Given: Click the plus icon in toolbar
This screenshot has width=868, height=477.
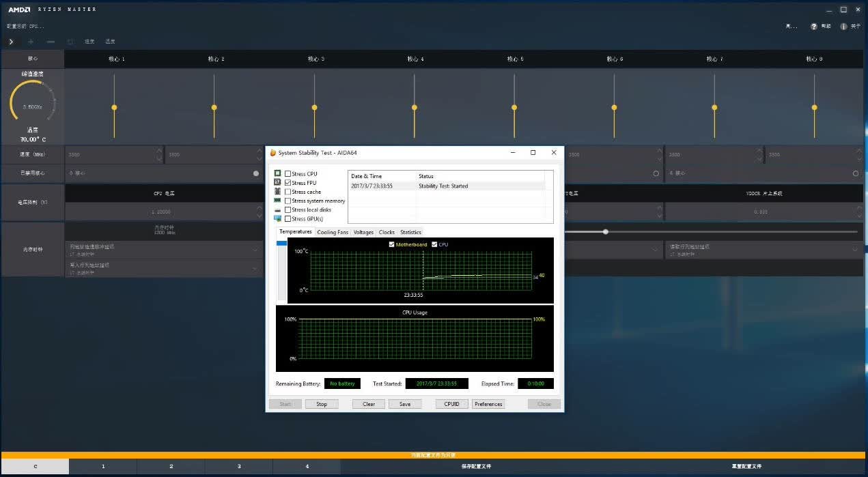Looking at the screenshot, I should [31, 42].
